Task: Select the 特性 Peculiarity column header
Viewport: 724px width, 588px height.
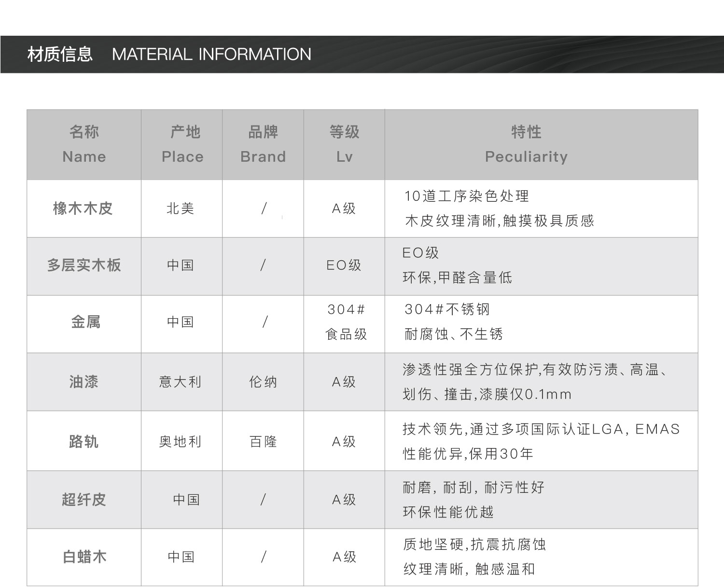Action: [526, 144]
